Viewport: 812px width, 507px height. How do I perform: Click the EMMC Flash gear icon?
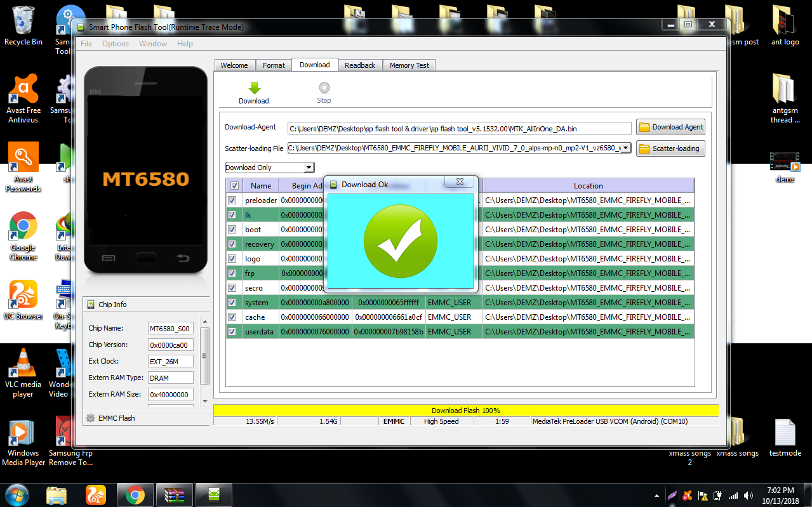(x=91, y=418)
